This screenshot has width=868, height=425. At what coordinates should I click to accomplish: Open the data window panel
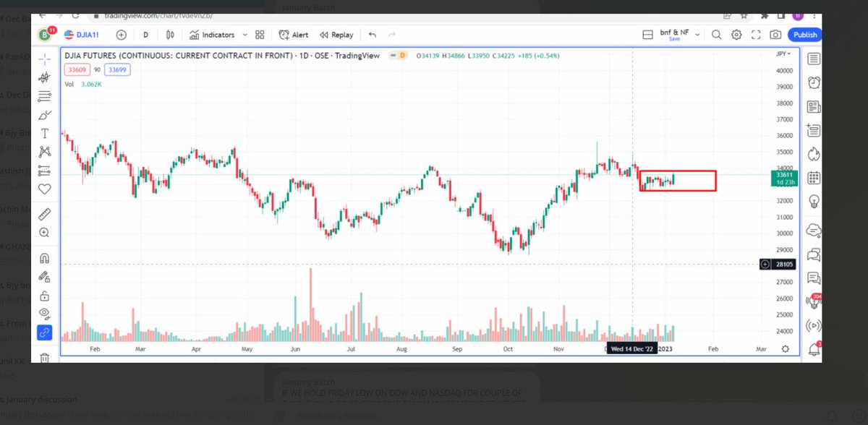(814, 130)
